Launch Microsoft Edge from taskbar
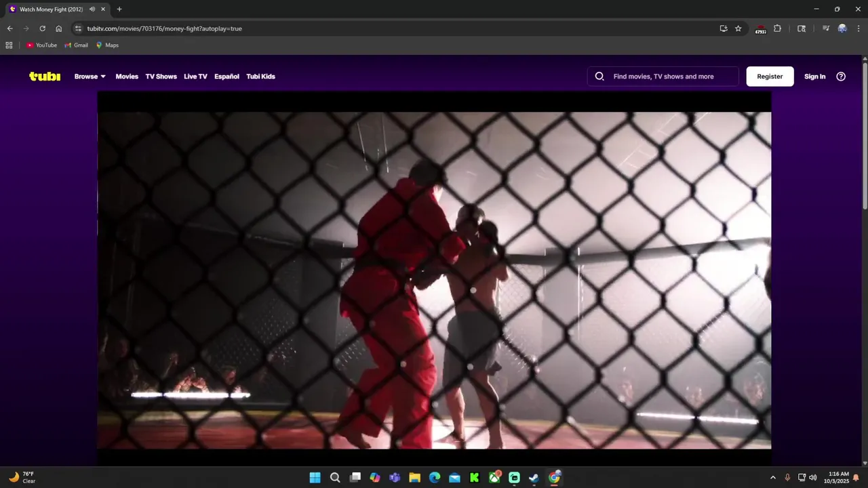 (x=435, y=477)
